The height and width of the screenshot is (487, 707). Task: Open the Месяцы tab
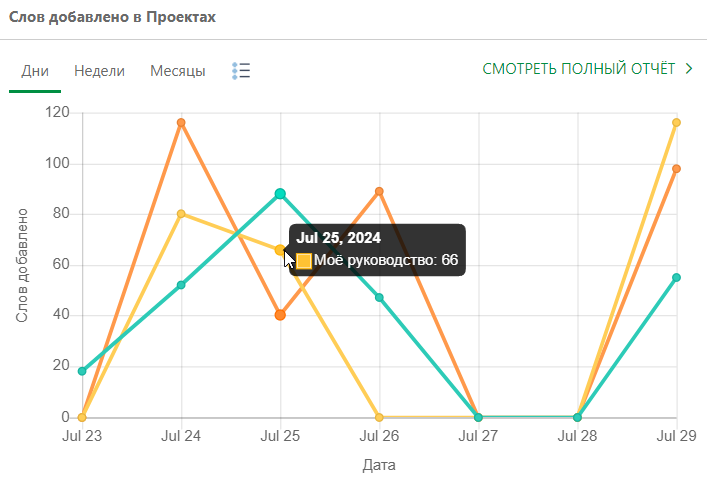pos(178,71)
